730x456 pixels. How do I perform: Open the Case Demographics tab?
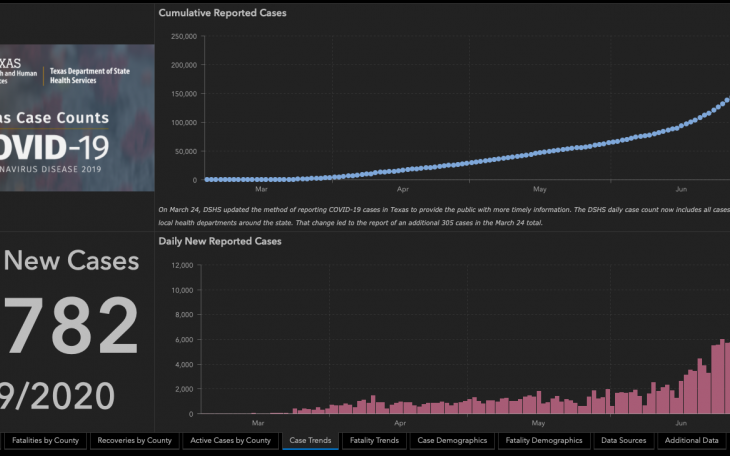[452, 440]
